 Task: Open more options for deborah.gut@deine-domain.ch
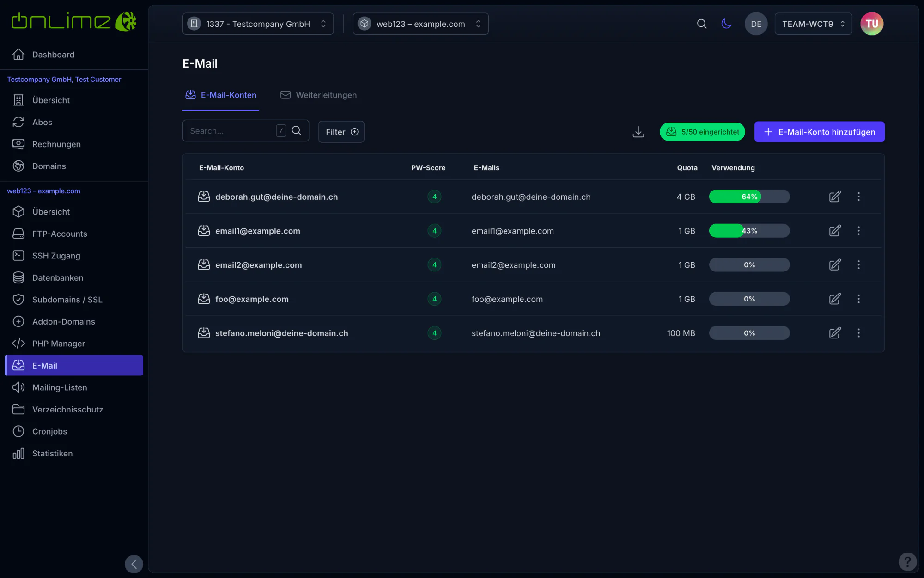858,197
